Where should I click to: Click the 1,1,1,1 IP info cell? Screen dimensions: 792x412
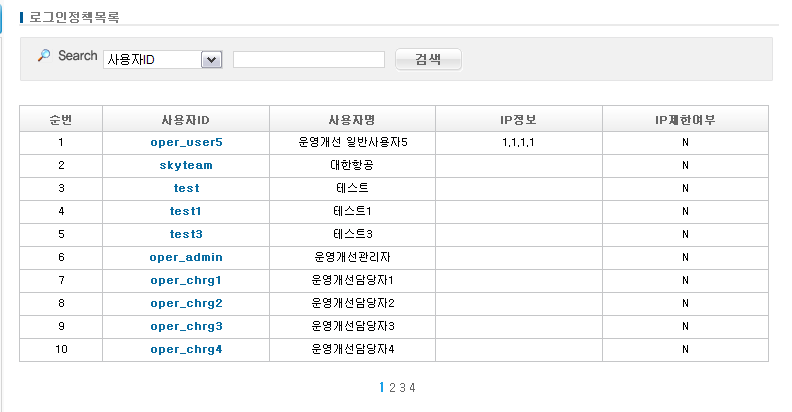coord(518,142)
